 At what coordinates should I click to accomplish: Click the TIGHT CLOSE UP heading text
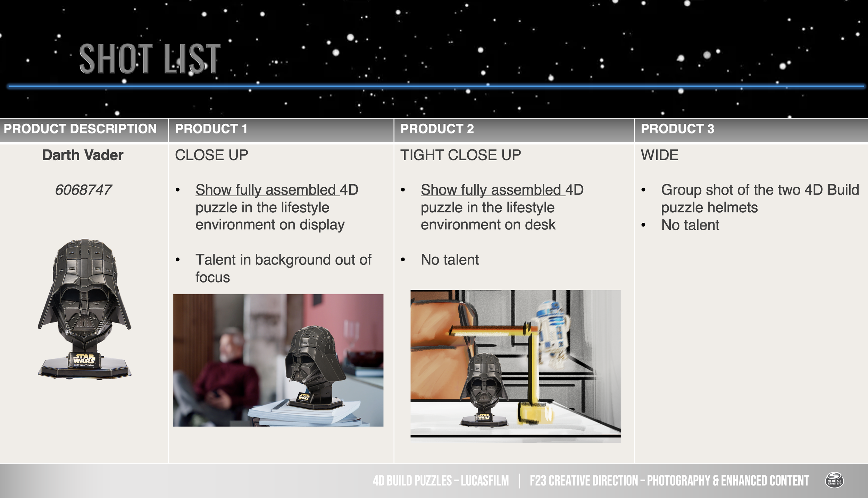coord(460,155)
